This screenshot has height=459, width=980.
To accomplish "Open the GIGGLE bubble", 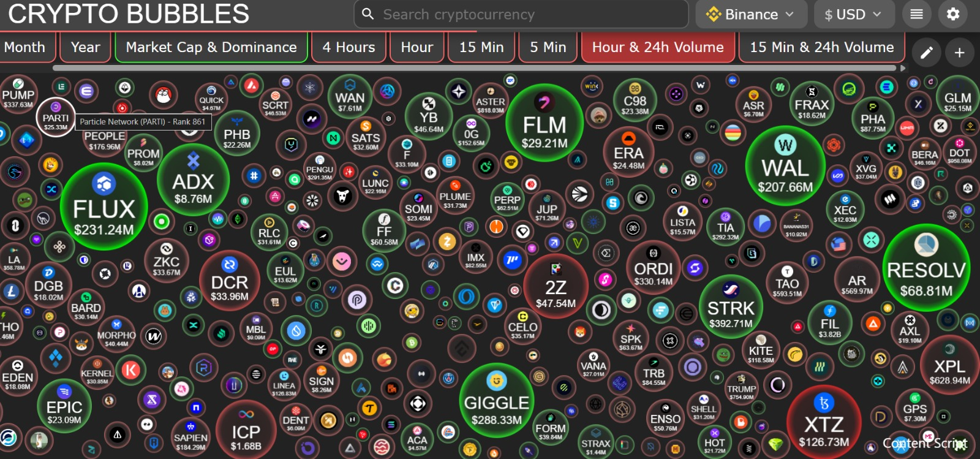I will click(497, 400).
